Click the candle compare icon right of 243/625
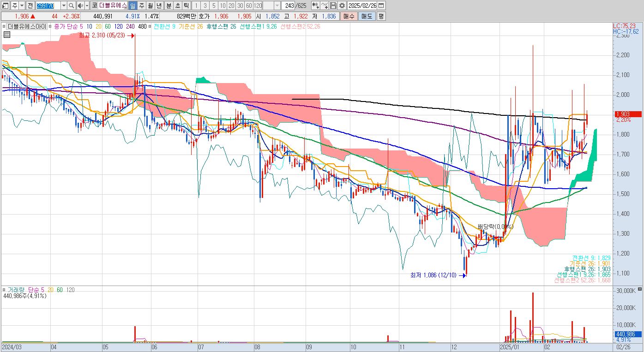This screenshot has width=644, height=352. pos(315,6)
